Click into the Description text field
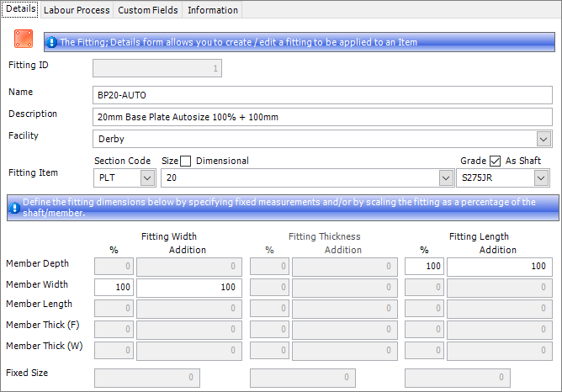The width and height of the screenshot is (562, 392). [322, 117]
